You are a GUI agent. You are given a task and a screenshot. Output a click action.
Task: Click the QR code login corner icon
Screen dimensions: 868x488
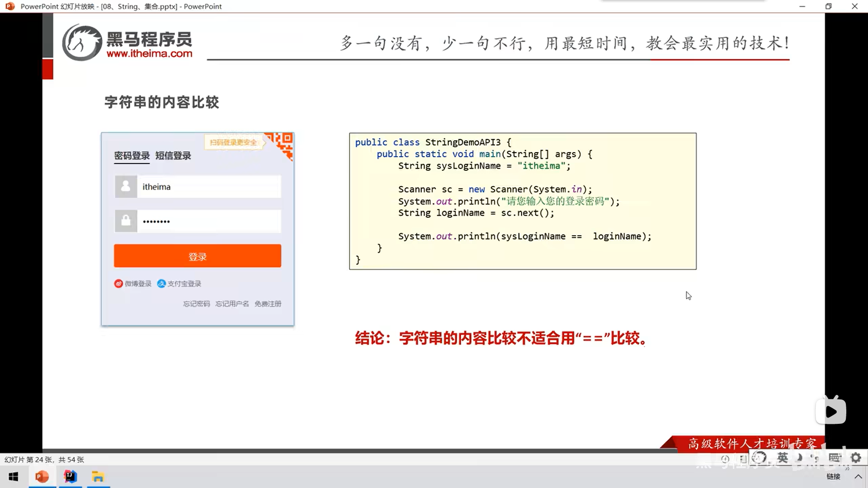(x=283, y=143)
